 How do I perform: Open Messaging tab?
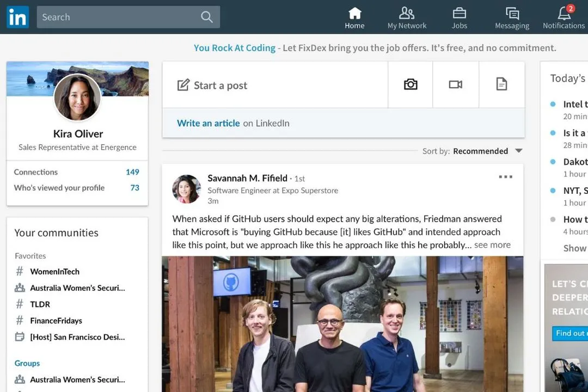click(512, 18)
